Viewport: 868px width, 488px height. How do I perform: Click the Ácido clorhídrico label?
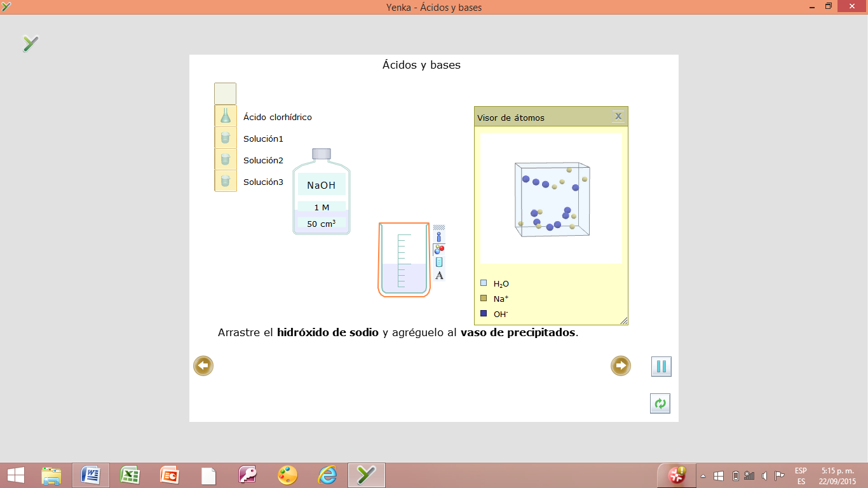coord(278,117)
